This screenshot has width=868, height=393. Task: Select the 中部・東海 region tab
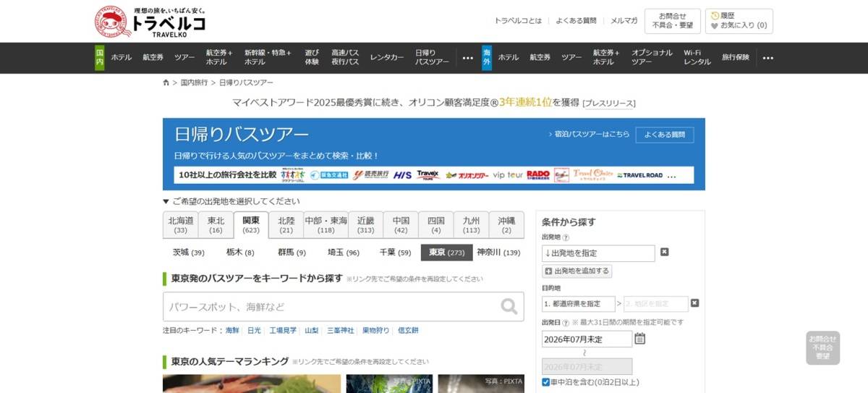pyautogui.click(x=325, y=224)
